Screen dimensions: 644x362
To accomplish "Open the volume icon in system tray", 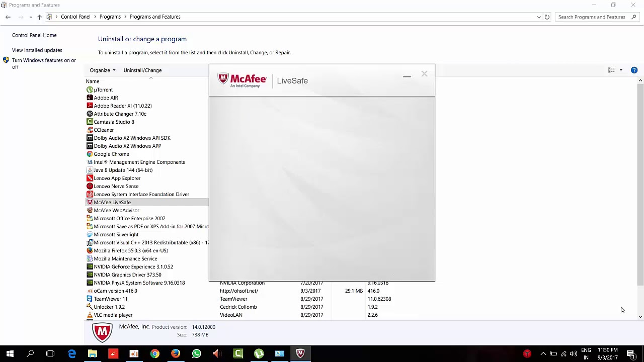I will tap(574, 353).
